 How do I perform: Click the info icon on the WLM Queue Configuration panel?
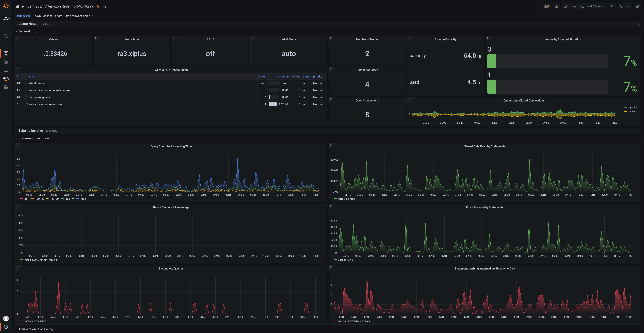tap(17, 69)
